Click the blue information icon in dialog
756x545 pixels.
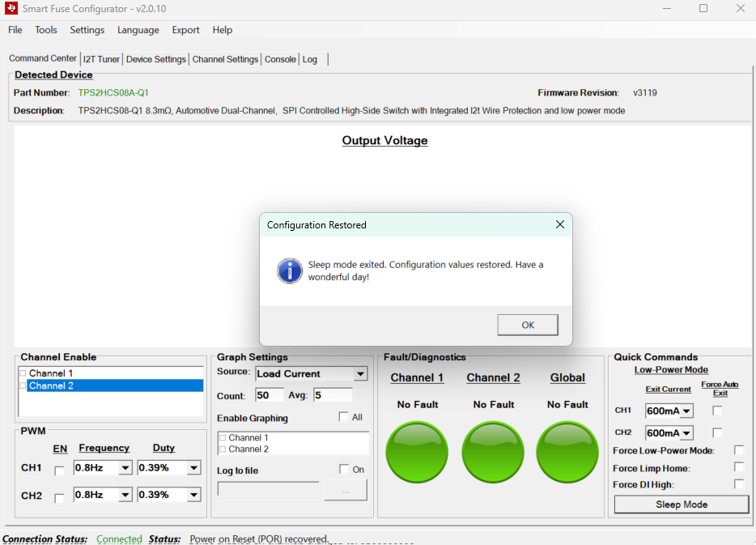289,270
